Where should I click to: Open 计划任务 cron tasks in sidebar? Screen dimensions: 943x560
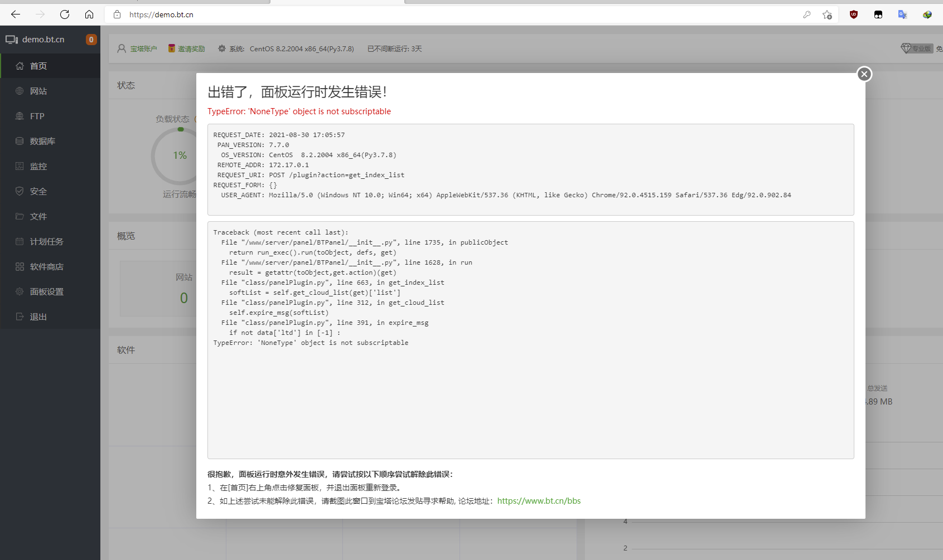(x=50, y=241)
